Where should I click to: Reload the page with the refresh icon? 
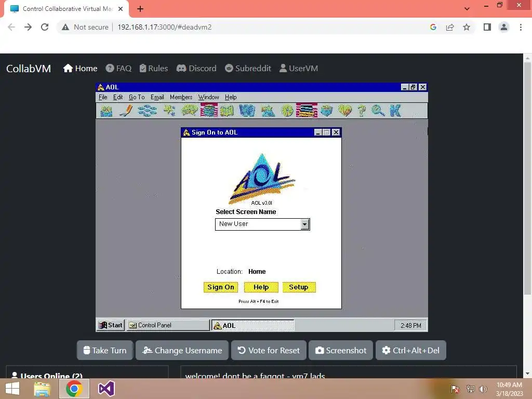pyautogui.click(x=45, y=27)
